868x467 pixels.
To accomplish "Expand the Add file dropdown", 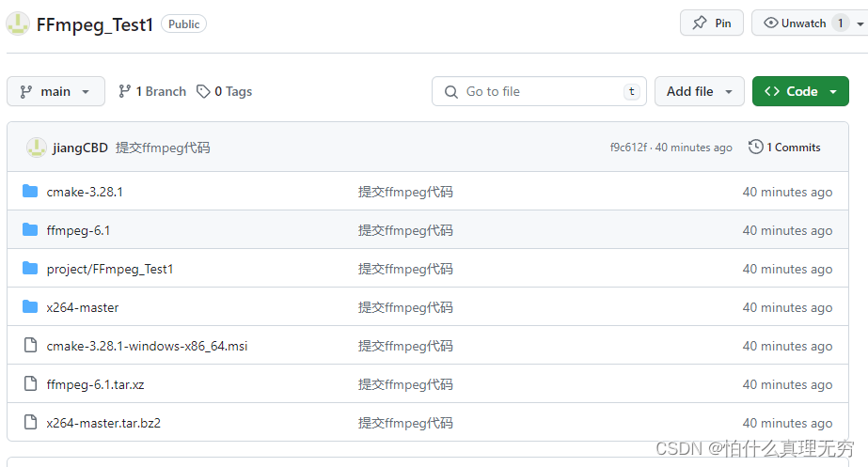I will tap(699, 91).
